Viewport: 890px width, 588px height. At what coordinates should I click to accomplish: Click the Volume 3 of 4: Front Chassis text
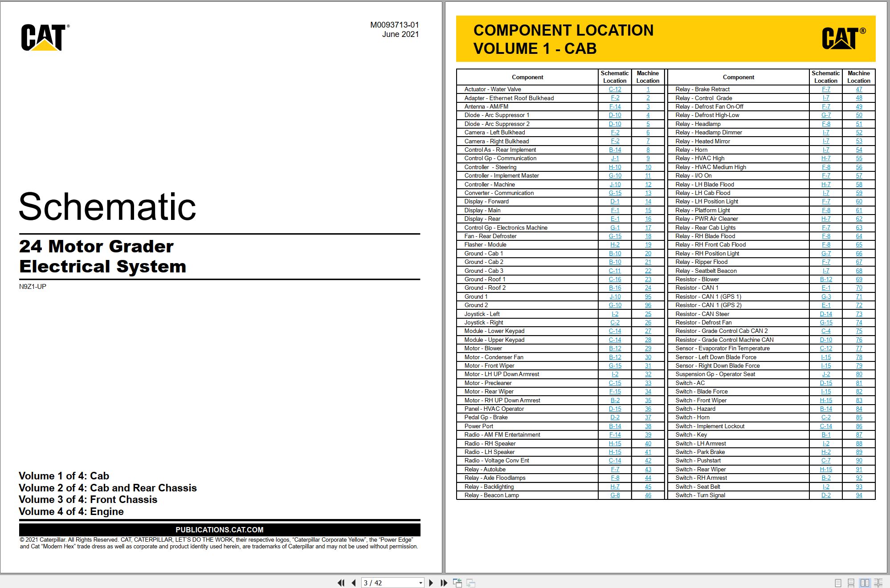click(x=88, y=499)
